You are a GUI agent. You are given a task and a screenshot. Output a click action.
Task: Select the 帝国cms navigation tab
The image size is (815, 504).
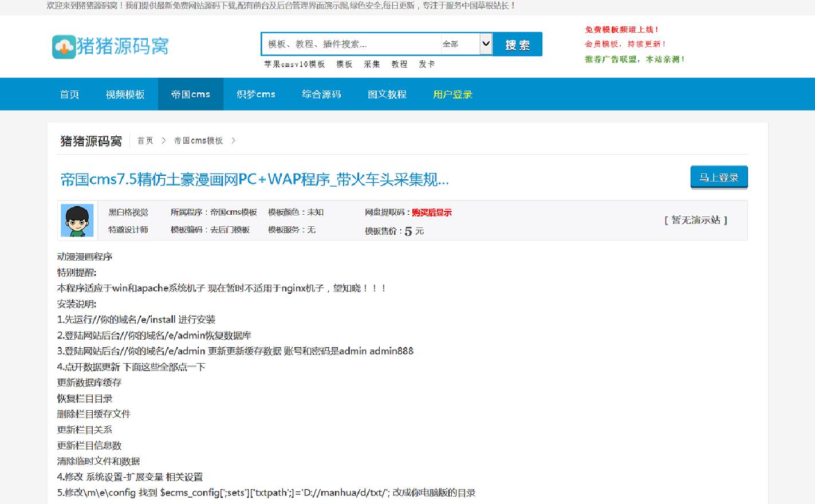191,94
